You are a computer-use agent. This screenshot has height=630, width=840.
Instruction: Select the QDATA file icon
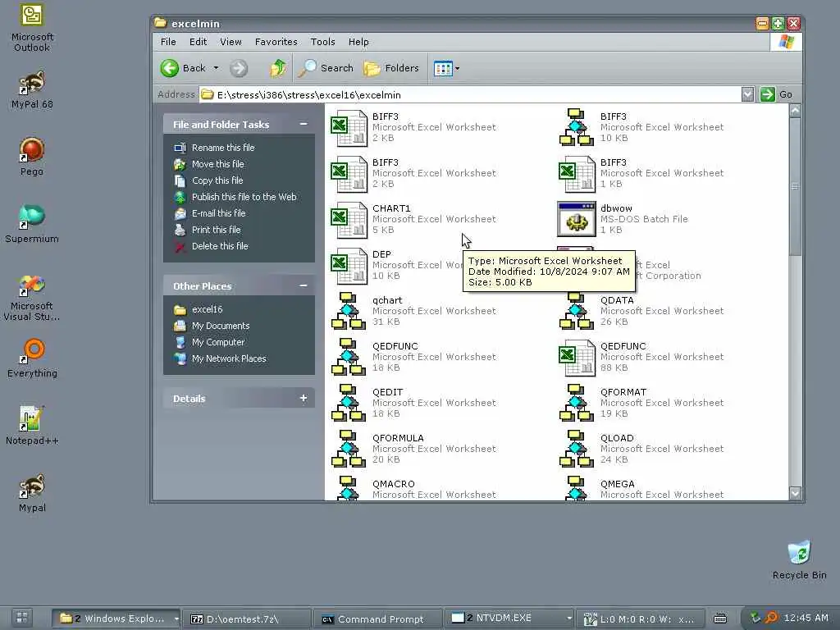pyautogui.click(x=577, y=311)
